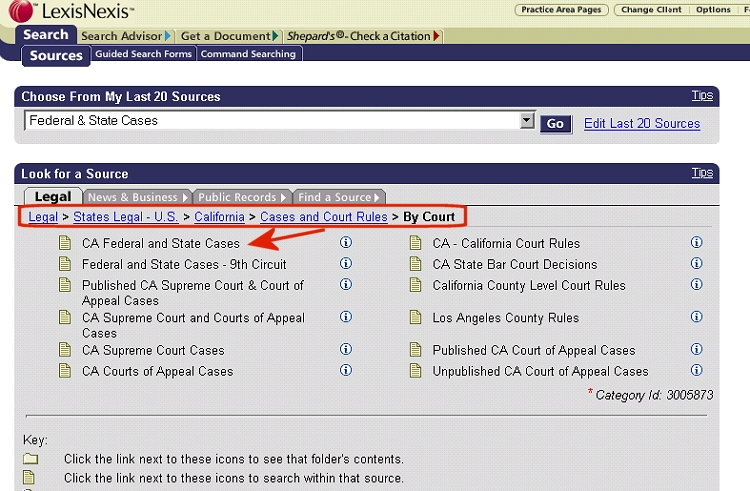Select the Search main tab
Viewport: 750px width, 491px height.
coord(46,34)
